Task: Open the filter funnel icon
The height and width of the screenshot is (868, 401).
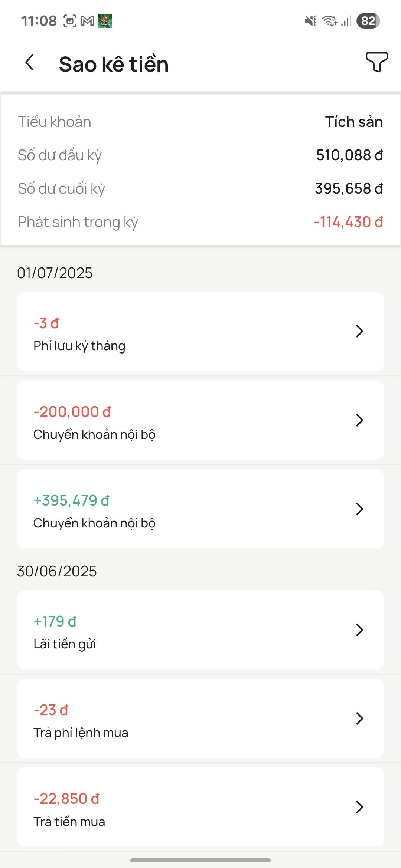Action: click(x=376, y=62)
